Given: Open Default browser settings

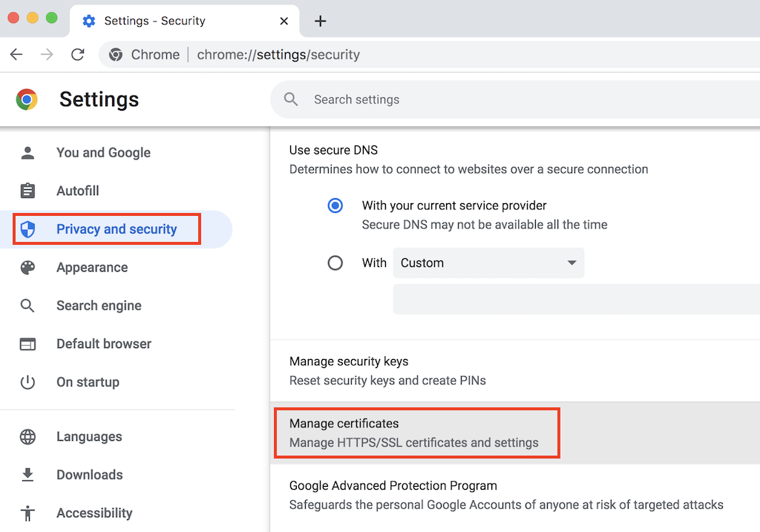Looking at the screenshot, I should click(x=104, y=344).
